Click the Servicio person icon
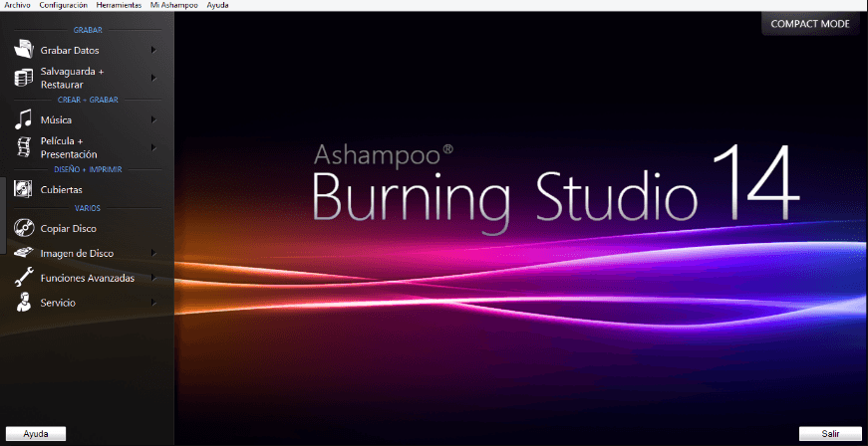The image size is (868, 446). click(x=23, y=303)
